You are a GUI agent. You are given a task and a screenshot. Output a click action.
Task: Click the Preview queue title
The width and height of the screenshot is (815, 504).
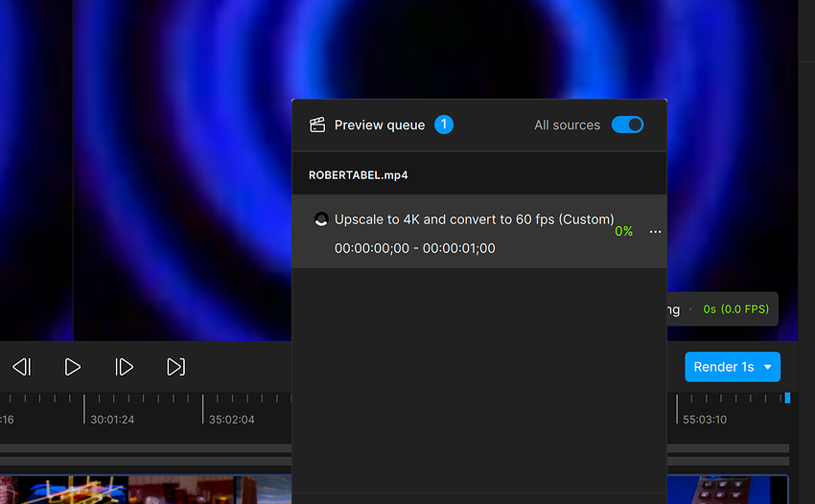[x=380, y=126]
